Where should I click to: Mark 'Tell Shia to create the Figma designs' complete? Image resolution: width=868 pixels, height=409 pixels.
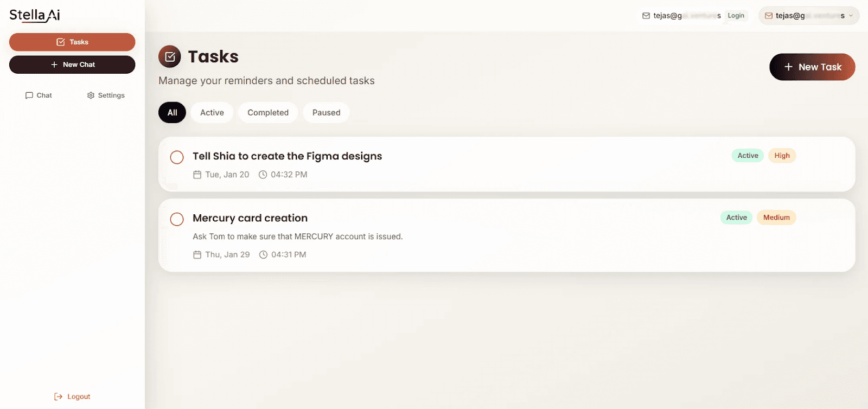click(x=176, y=157)
